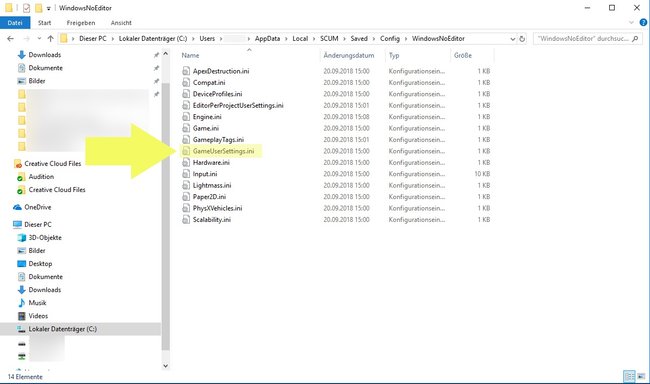Open Desktop folder in sidebar
The height and width of the screenshot is (384, 650).
[40, 264]
